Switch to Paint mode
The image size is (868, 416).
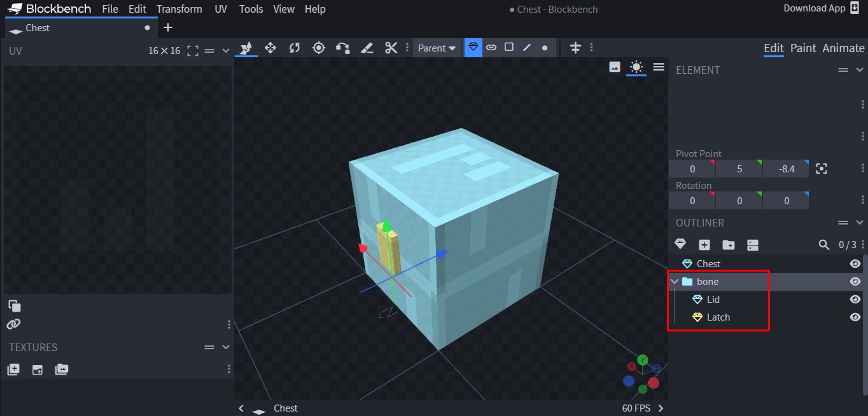[803, 48]
